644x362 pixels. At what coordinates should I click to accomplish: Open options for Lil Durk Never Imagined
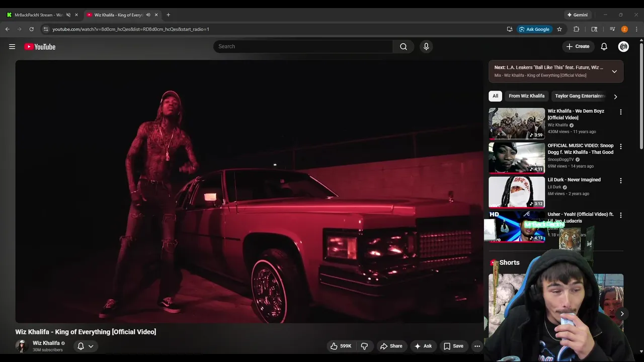620,180
